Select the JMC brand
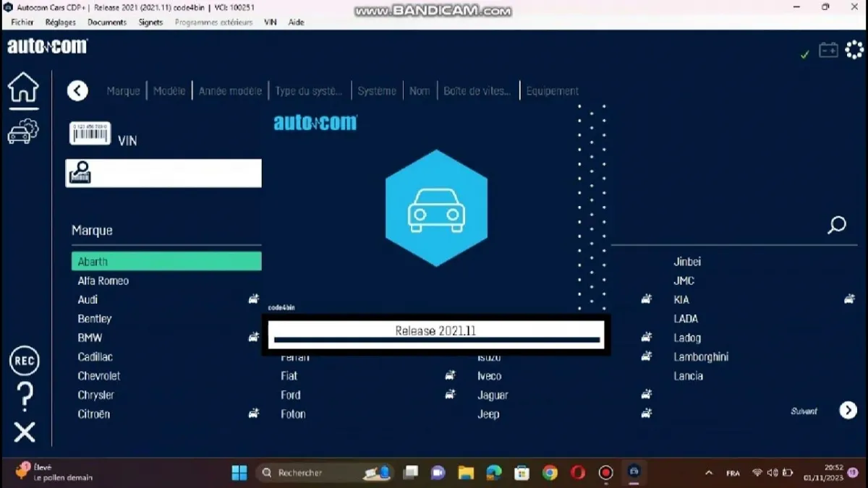 (x=684, y=281)
